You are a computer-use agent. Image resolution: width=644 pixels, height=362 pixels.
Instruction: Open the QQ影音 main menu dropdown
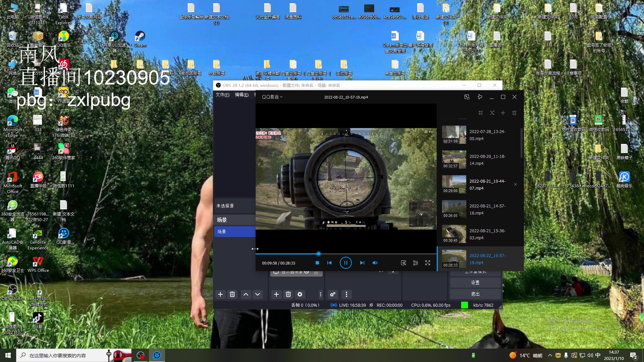click(272, 97)
